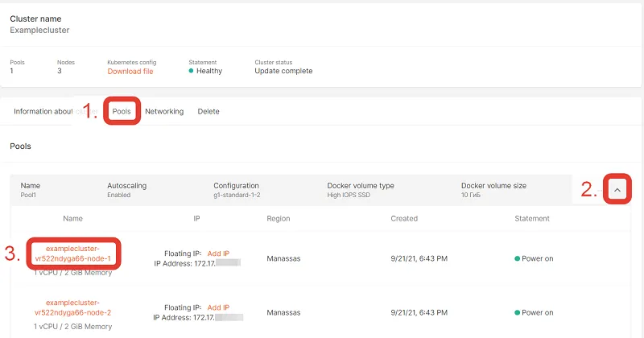Click node-1 green Power on indicator
Image resolution: width=644 pixels, height=338 pixels.
[x=517, y=258]
